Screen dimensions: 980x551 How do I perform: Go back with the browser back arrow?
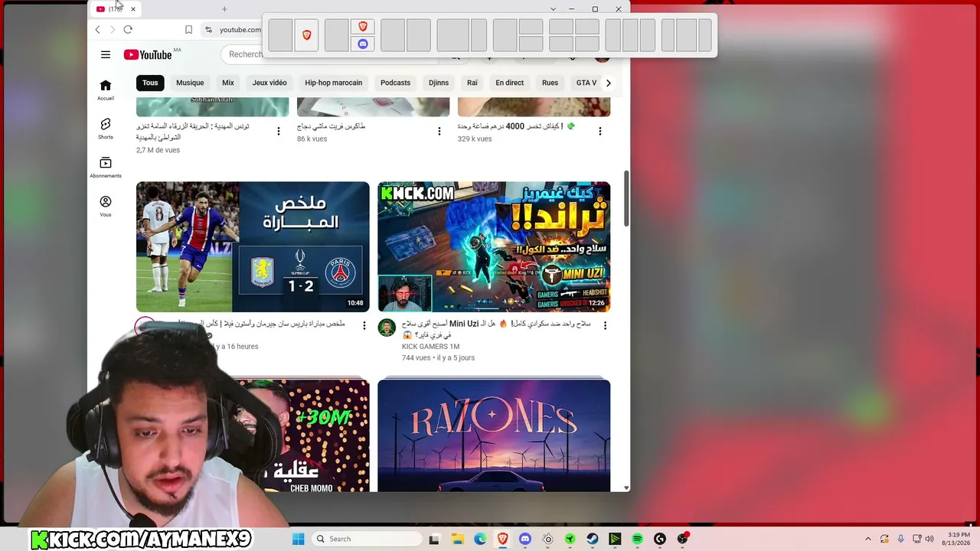(97, 30)
